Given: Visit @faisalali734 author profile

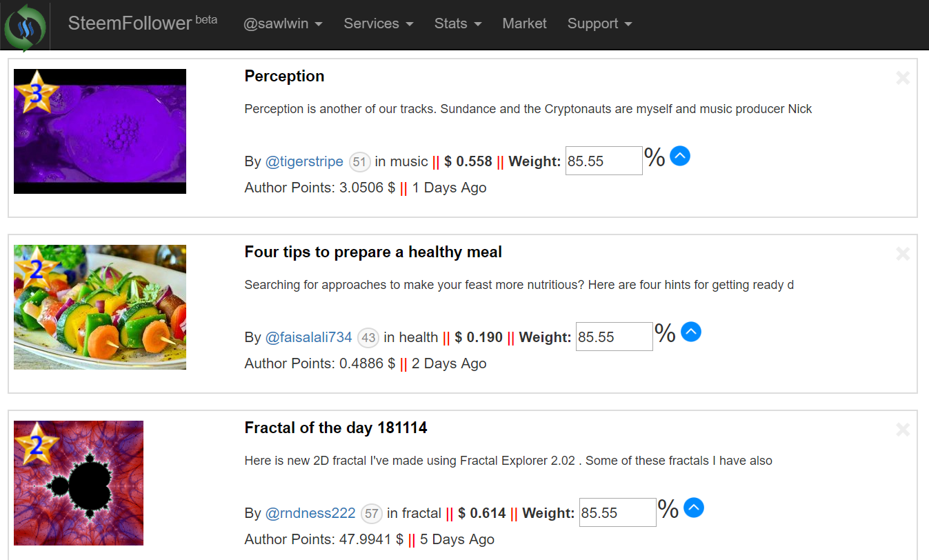Looking at the screenshot, I should tap(308, 337).
